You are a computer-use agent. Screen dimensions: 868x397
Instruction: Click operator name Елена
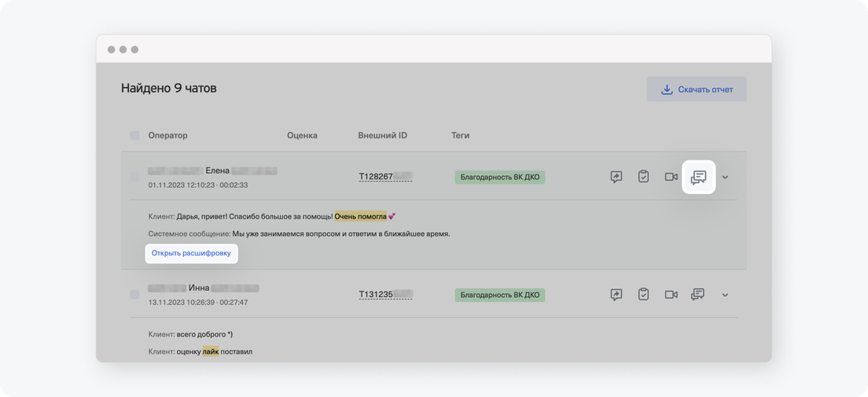tap(217, 171)
